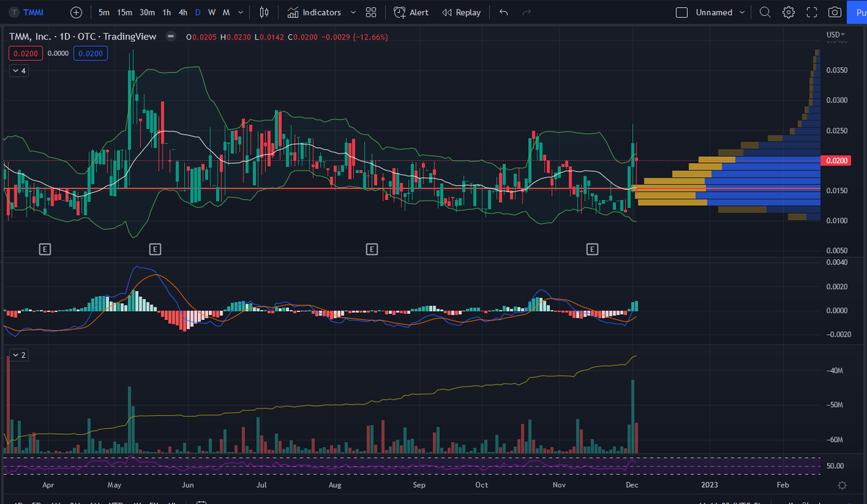Open the quick search magnifier
Viewport: 867px width, 504px height.
pyautogui.click(x=765, y=12)
